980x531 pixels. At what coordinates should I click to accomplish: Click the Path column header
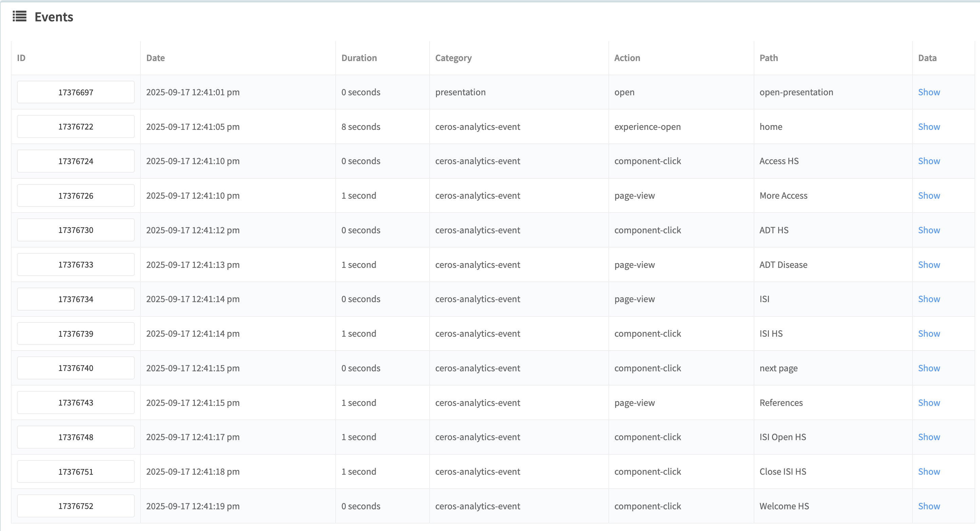click(x=769, y=58)
